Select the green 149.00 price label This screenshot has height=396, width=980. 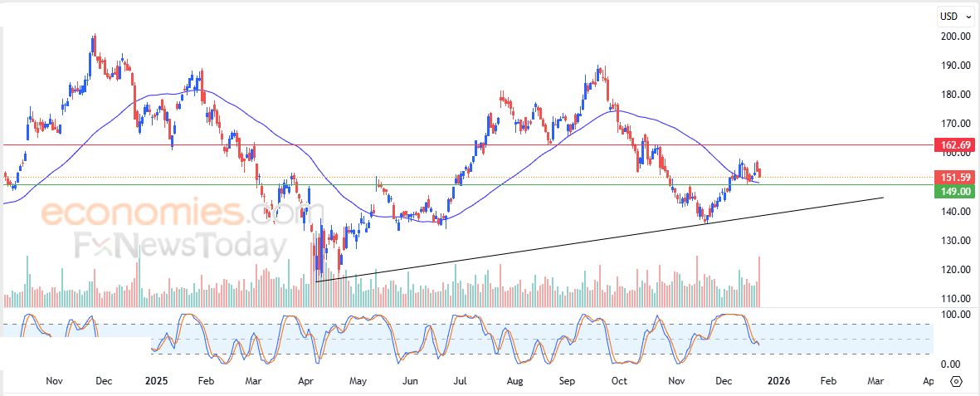pyautogui.click(x=953, y=192)
